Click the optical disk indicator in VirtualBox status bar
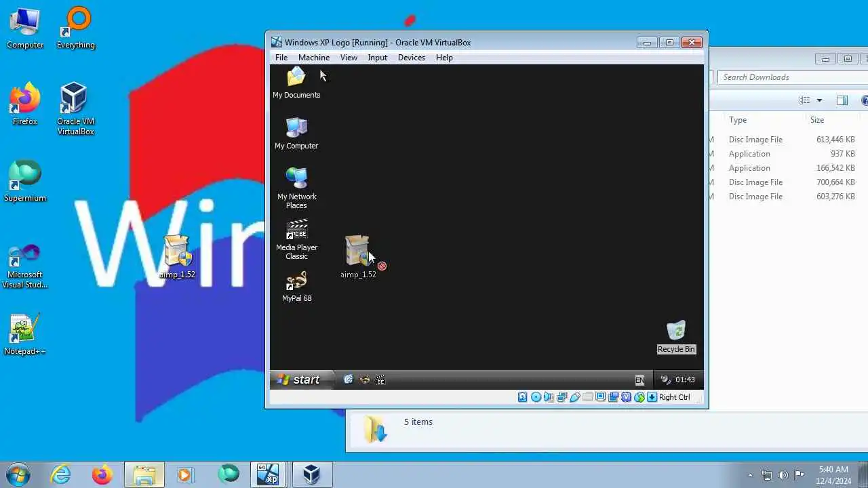The image size is (868, 488). pyautogui.click(x=536, y=397)
